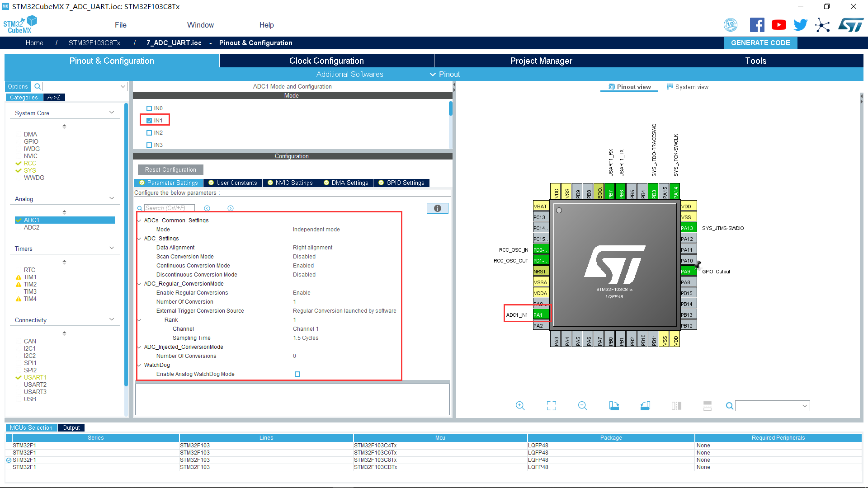Open STM32CubeMX keyboard shortcuts icon
868x488 pixels.
pos(822,25)
